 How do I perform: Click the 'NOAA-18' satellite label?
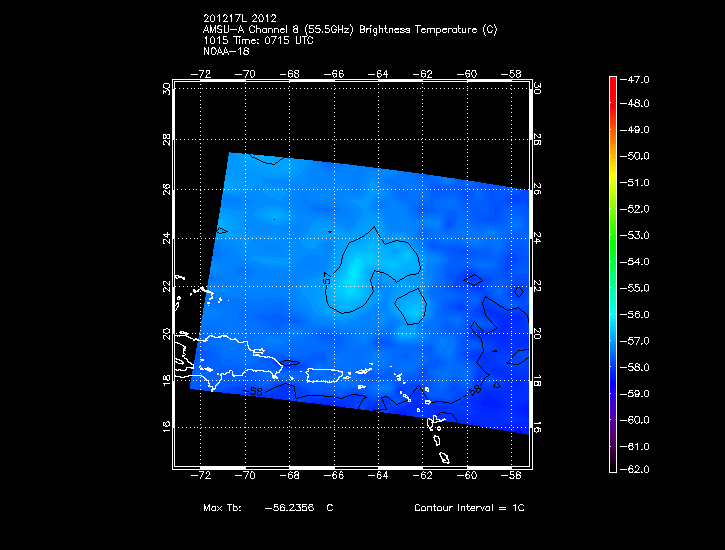[x=226, y=51]
